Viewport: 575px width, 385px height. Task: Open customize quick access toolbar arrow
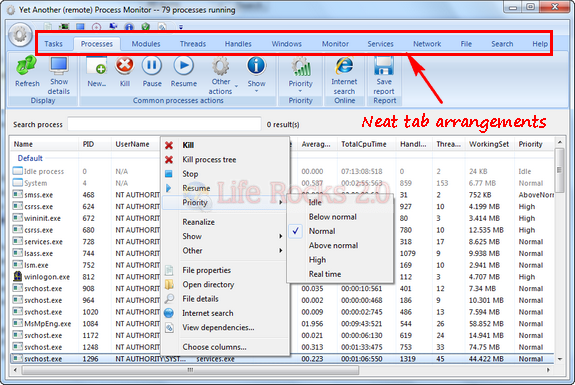pos(181,27)
